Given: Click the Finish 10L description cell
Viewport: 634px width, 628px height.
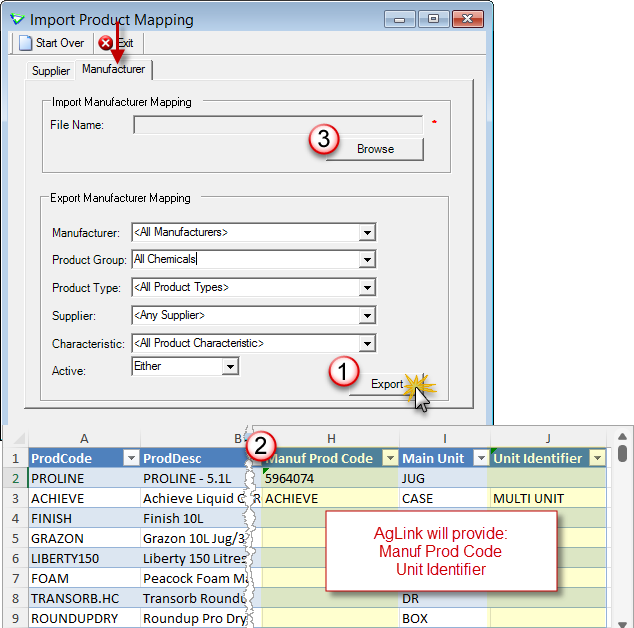Looking at the screenshot, I should (x=194, y=518).
